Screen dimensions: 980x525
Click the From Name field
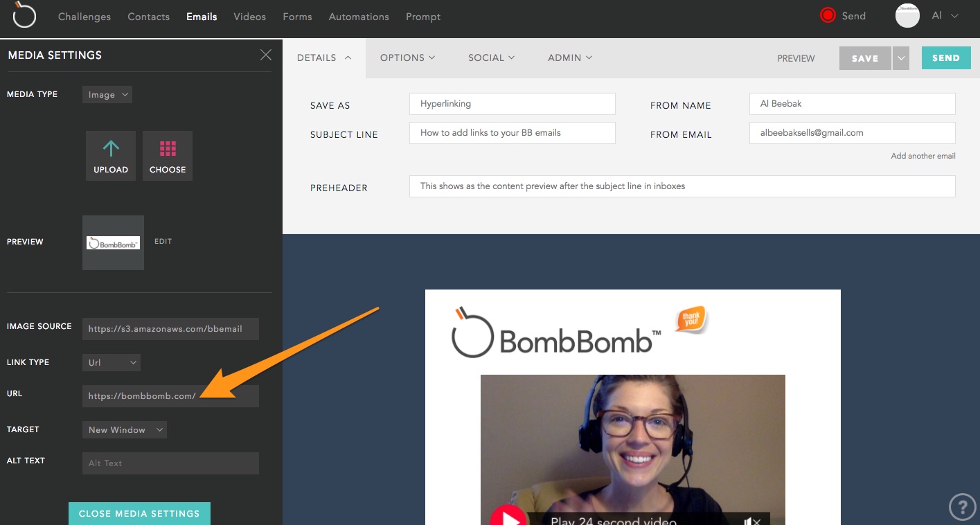853,104
